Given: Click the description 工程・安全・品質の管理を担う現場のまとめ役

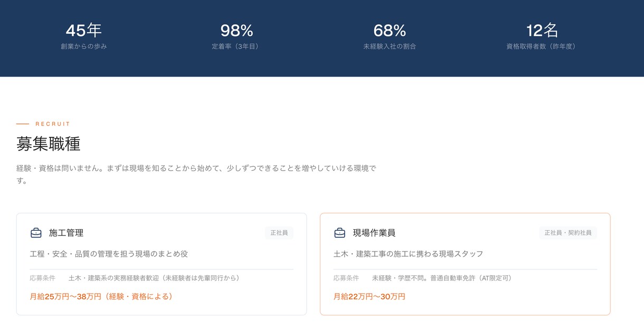Looking at the screenshot, I should 109,254.
